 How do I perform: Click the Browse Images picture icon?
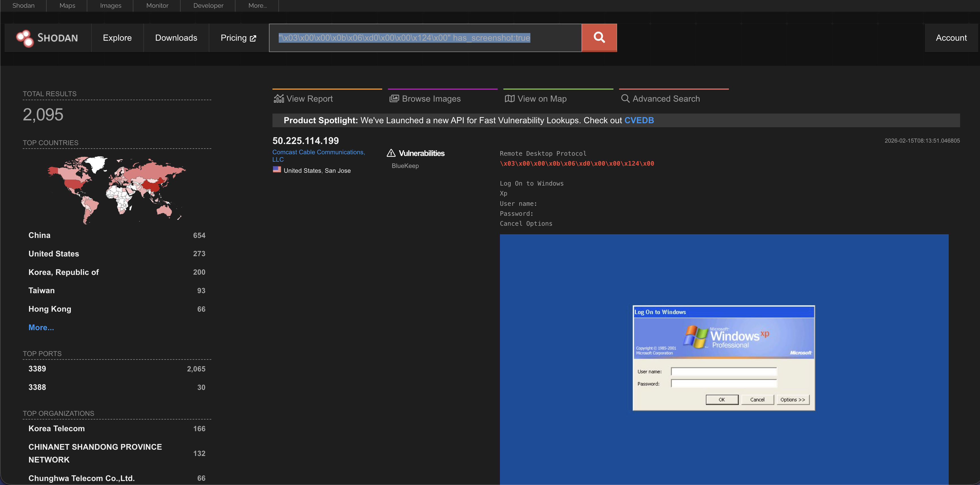click(x=394, y=98)
